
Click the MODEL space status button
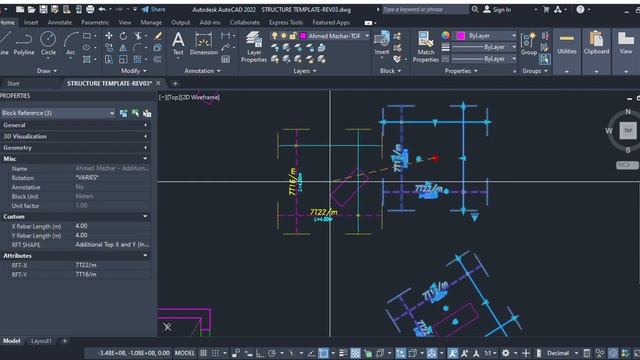coord(184,353)
